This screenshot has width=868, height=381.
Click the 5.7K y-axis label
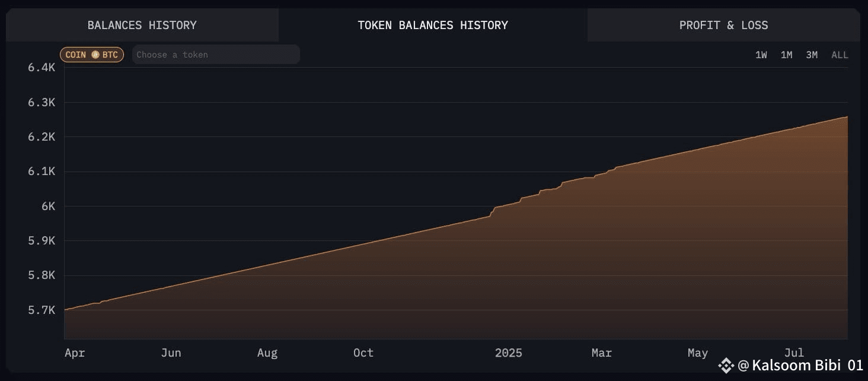coord(42,310)
